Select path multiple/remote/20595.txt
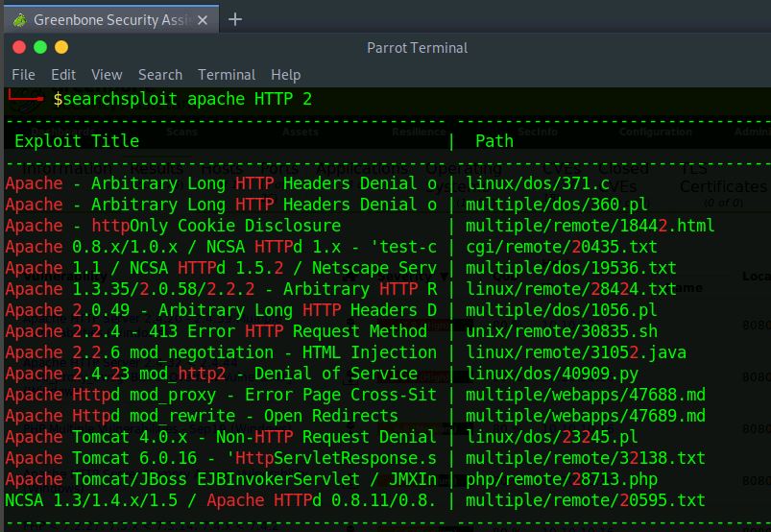This screenshot has width=771, height=532. 586,500
